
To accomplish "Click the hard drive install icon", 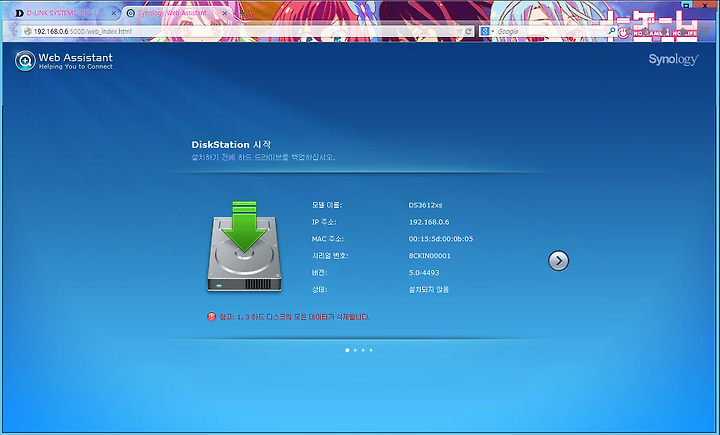I will pos(244,247).
